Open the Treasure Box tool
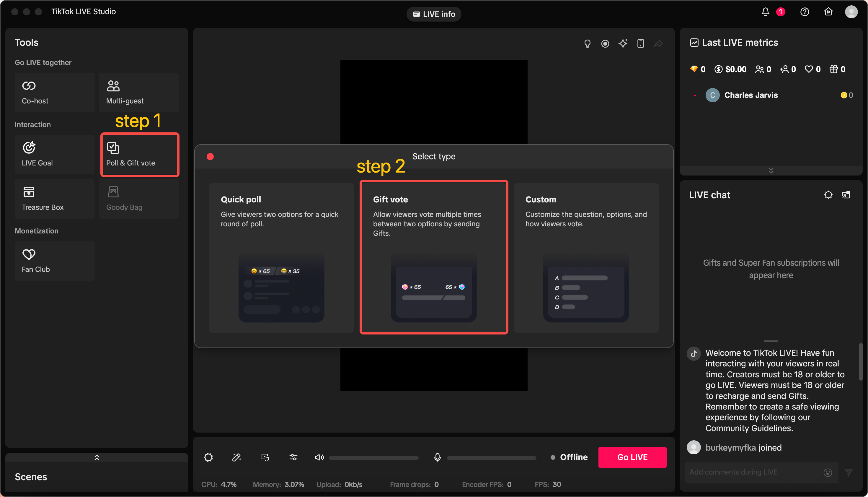868x497 pixels. pos(54,199)
